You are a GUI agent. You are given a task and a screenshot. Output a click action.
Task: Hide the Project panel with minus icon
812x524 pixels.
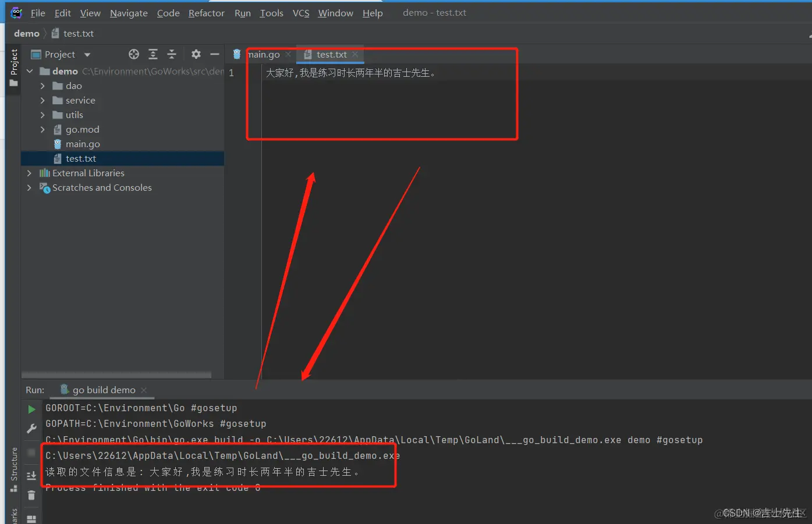pos(215,54)
